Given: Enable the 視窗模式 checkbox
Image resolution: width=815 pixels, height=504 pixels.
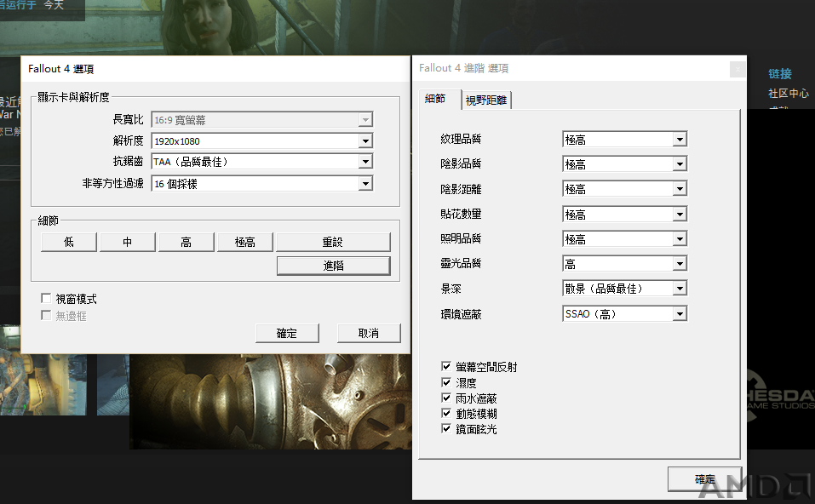Looking at the screenshot, I should [46, 298].
